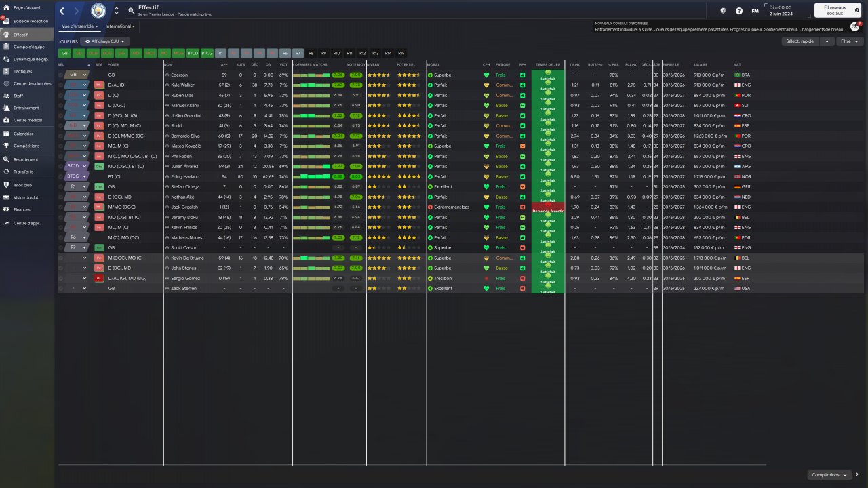The image size is (868, 488).
Task: Click the Page d'accueil home icon
Action: [x=7, y=7]
